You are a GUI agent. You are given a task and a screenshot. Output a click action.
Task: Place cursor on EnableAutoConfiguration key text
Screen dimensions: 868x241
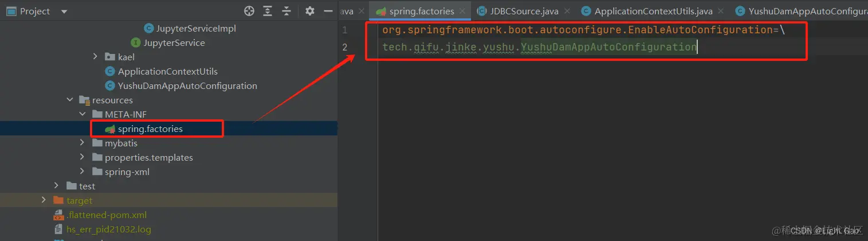click(700, 30)
